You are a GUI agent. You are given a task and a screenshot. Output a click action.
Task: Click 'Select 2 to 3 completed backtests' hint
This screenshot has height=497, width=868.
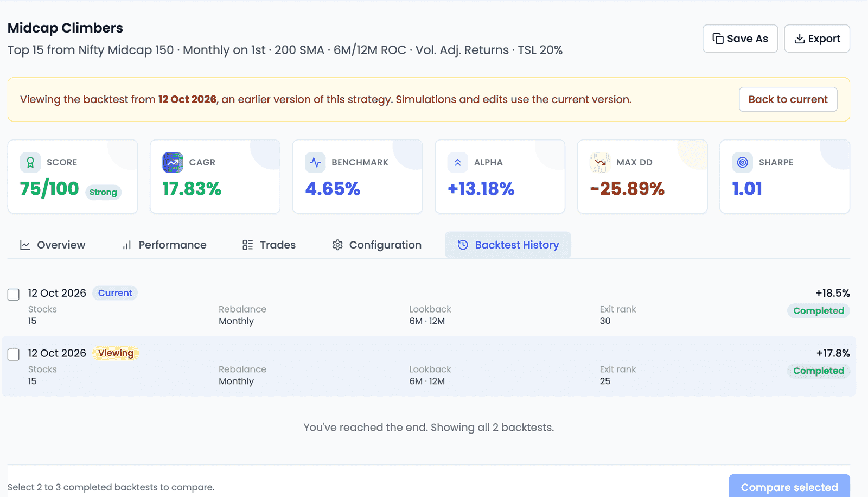point(111,487)
